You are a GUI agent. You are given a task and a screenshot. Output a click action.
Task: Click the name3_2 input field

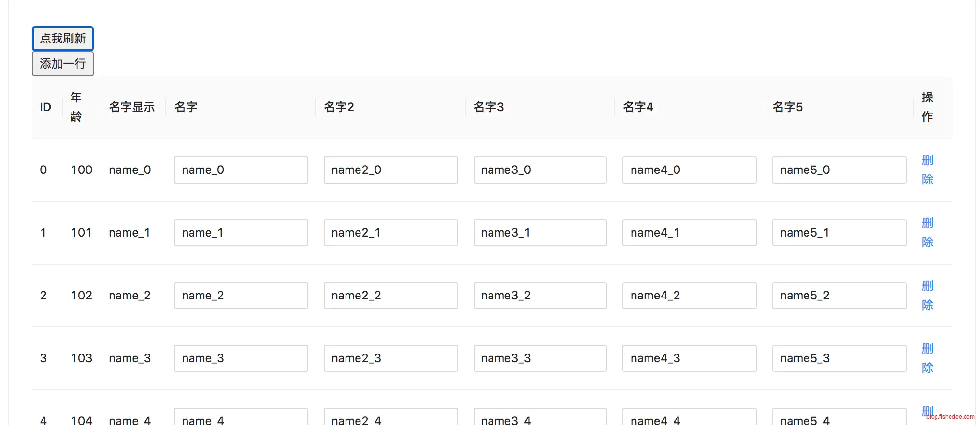540,296
